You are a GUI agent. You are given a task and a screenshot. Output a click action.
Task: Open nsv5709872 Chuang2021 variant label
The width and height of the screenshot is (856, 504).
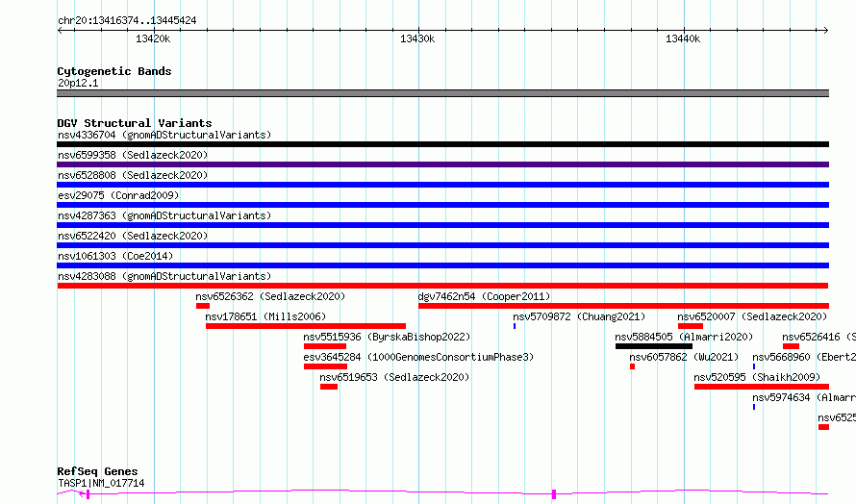tap(579, 316)
